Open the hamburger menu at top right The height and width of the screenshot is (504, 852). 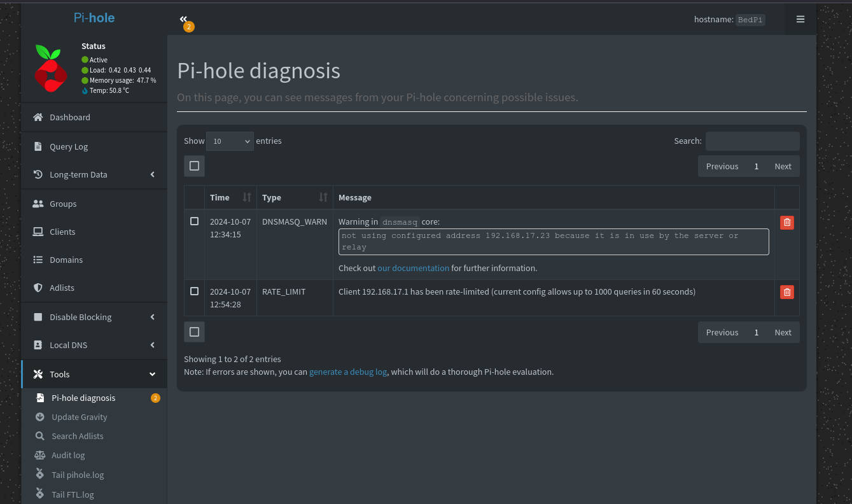pos(800,19)
